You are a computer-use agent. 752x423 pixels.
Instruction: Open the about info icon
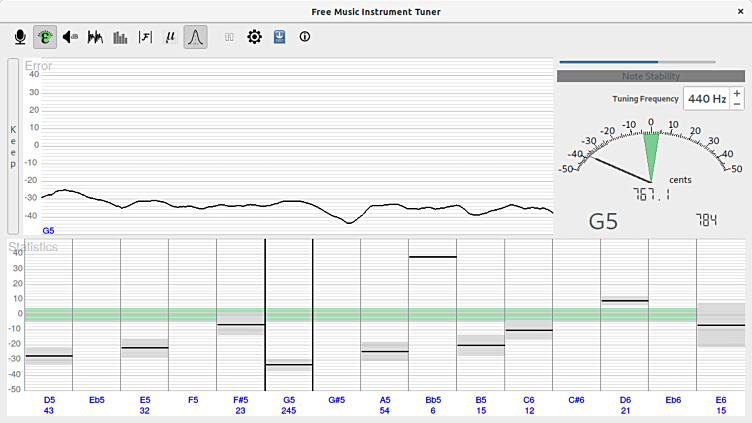[305, 37]
